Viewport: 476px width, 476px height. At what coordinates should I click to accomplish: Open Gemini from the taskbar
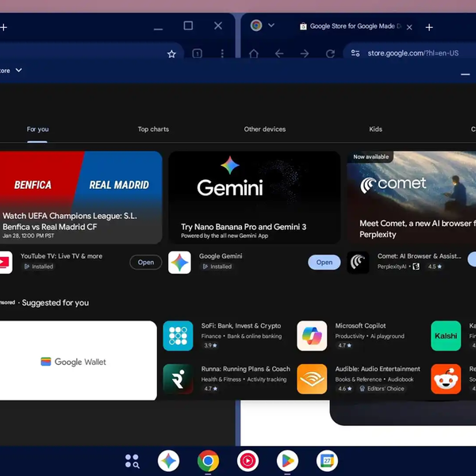pos(168,460)
